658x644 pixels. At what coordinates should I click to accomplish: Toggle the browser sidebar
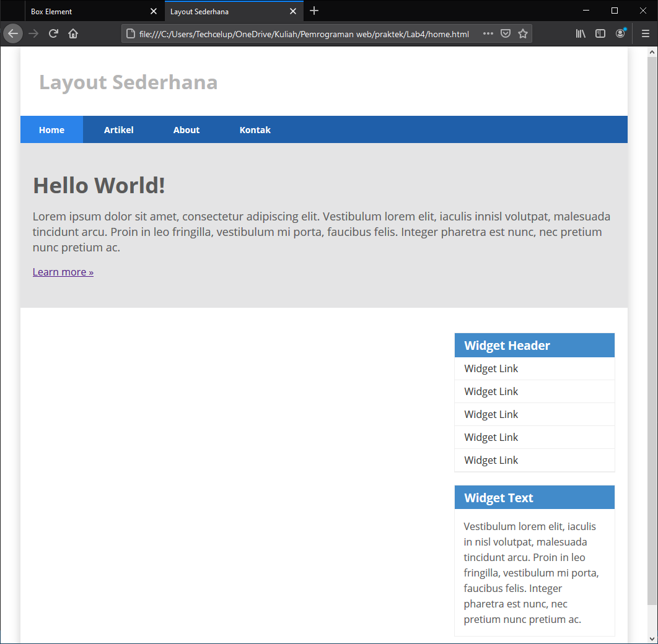[x=600, y=33]
